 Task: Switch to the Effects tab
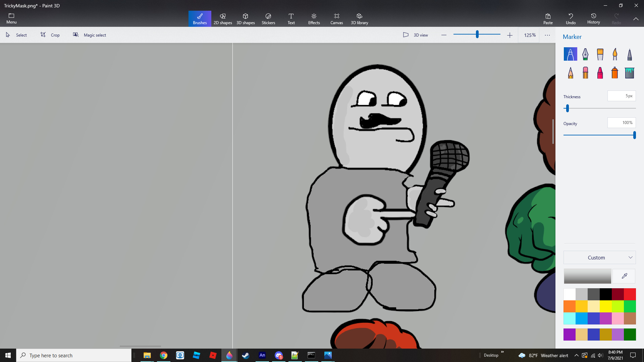[314, 19]
